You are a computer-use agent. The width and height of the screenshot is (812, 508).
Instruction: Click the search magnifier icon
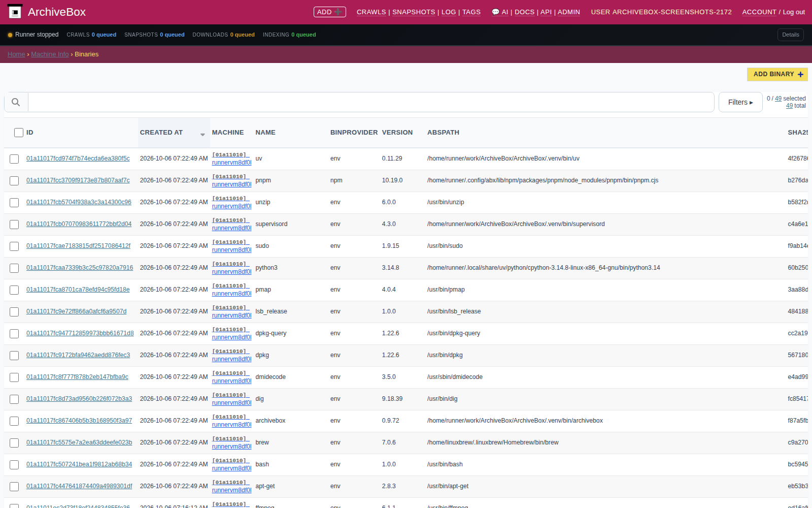pos(16,102)
